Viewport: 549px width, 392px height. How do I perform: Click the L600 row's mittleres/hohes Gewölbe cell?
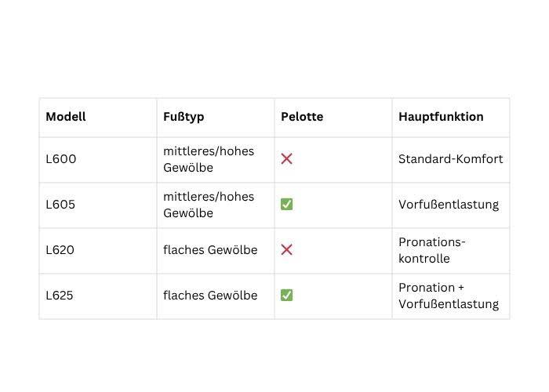click(x=209, y=159)
